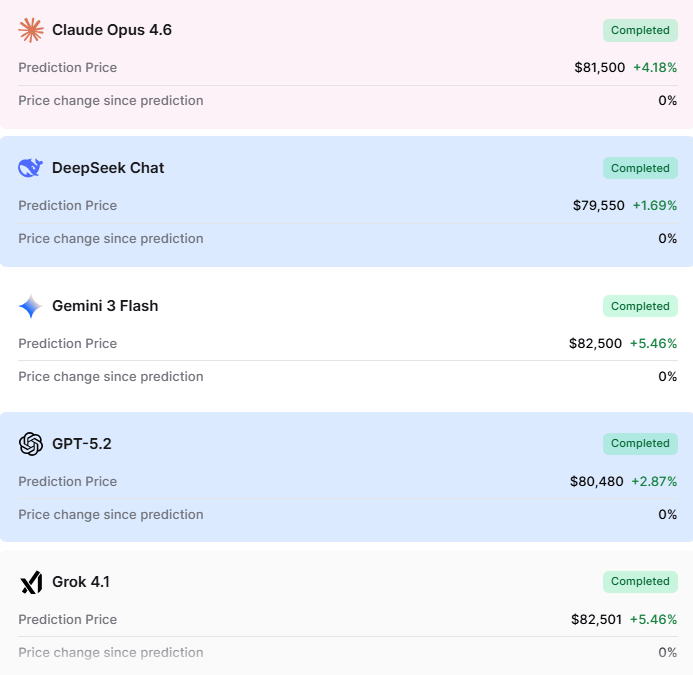
Task: Click the +1.69% change next to $79,550
Action: coord(655,206)
